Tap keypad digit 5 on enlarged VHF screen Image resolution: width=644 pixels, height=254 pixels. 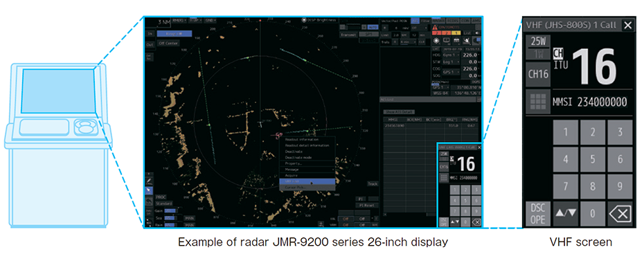click(592, 159)
